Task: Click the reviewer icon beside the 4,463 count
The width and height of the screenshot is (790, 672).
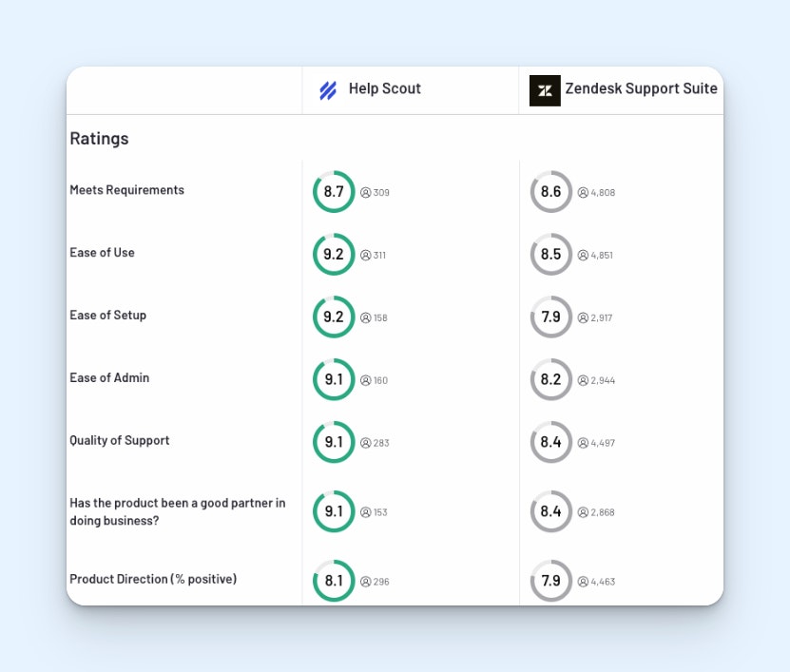Action: pos(583,582)
